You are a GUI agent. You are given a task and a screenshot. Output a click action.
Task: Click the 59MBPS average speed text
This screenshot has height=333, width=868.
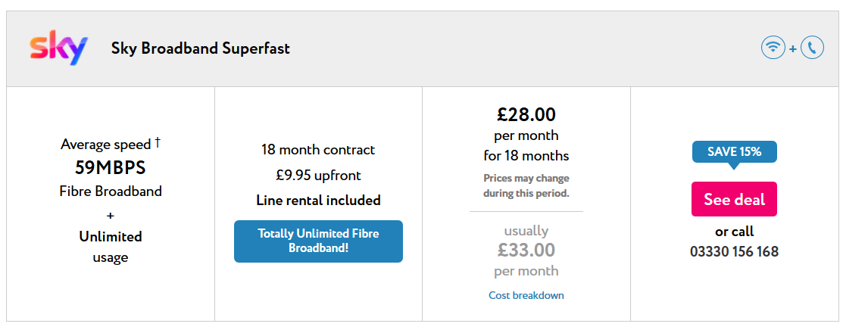tap(110, 167)
